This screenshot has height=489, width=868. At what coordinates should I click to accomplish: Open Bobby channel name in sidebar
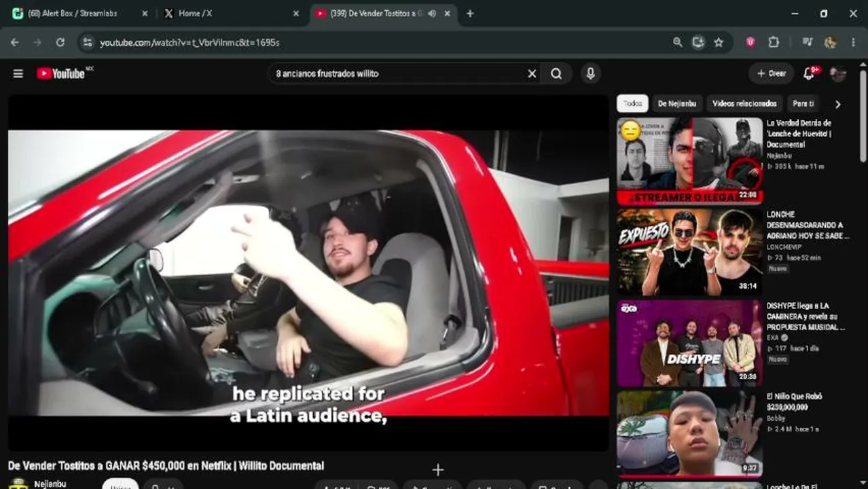pos(776,418)
